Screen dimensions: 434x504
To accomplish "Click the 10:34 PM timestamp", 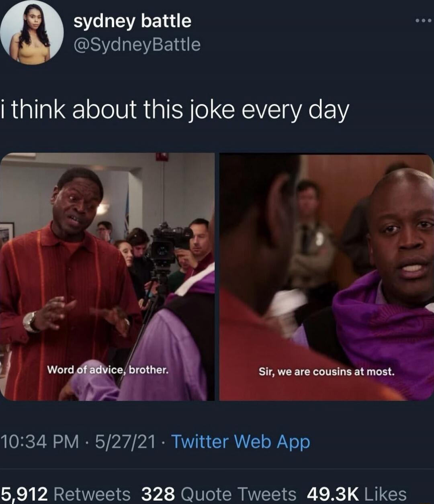I will pos(40,442).
